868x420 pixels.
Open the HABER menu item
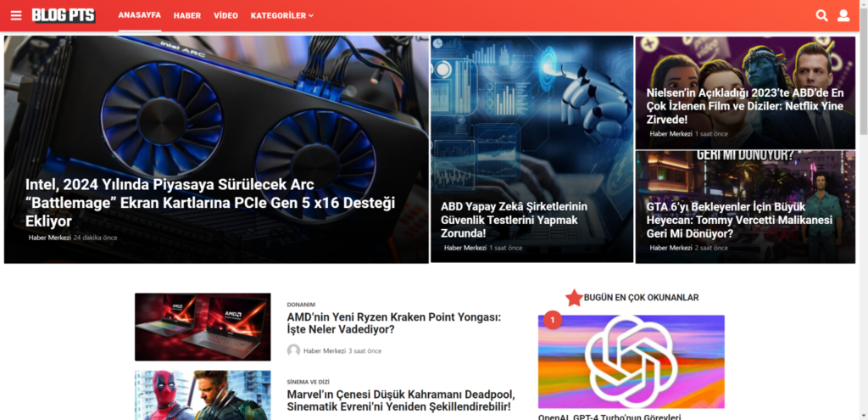pos(187,15)
